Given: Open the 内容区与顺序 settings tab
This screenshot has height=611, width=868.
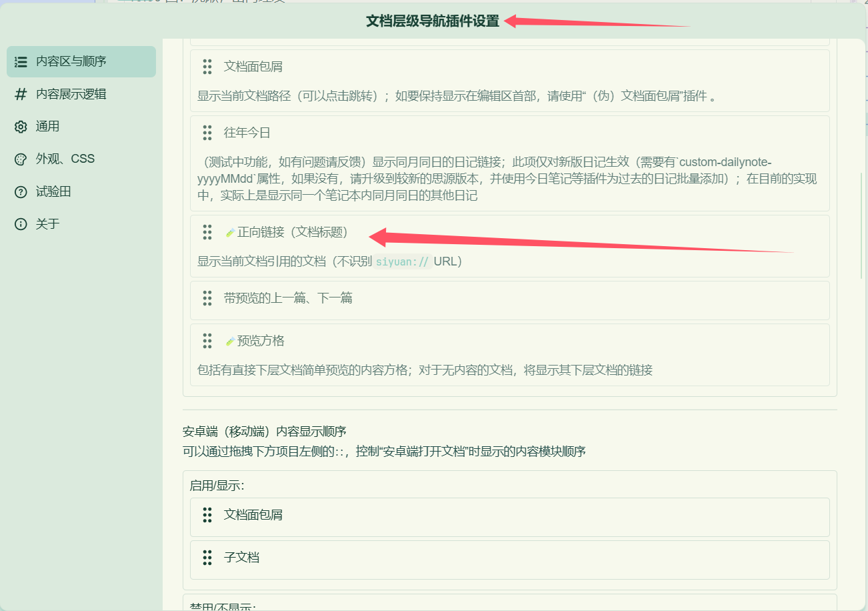Looking at the screenshot, I should (81, 62).
